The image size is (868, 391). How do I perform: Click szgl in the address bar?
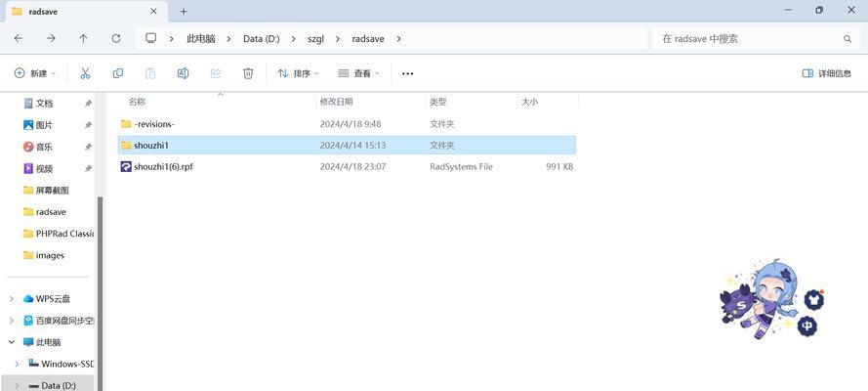point(315,39)
